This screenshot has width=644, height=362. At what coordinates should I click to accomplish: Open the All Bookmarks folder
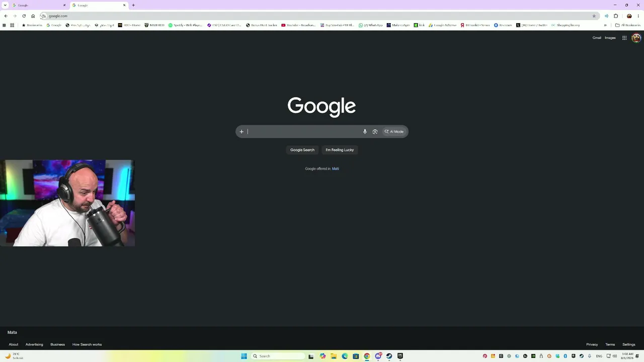coord(628,25)
